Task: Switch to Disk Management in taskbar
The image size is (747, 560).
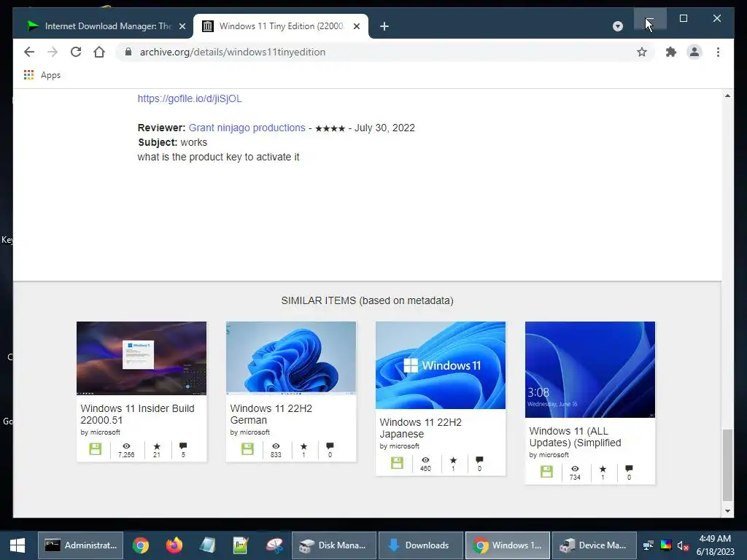Action: tap(334, 545)
